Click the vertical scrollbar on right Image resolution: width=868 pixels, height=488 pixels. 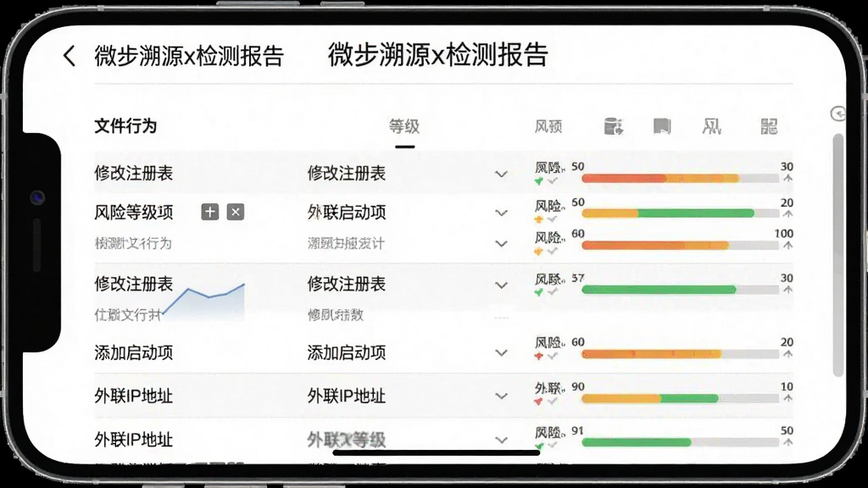pyautogui.click(x=838, y=255)
